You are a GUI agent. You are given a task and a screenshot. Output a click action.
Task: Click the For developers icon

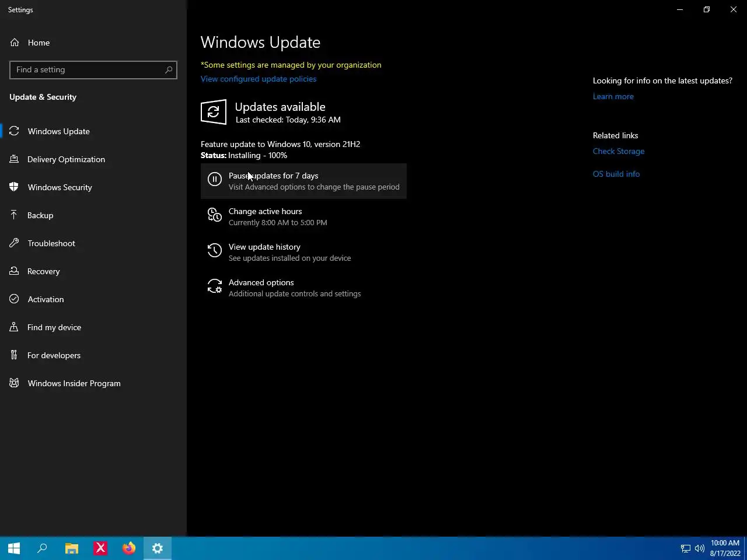tap(15, 355)
